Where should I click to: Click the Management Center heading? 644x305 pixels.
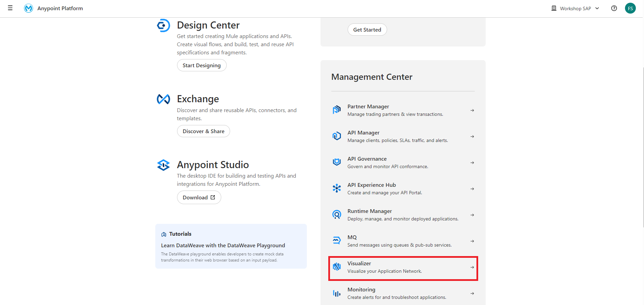click(x=372, y=77)
